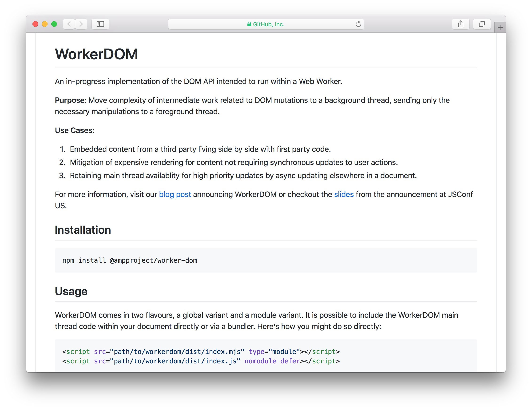Viewport: 532px width, 410px height.
Task: Toggle the Safari sidebar button
Action: 100,24
